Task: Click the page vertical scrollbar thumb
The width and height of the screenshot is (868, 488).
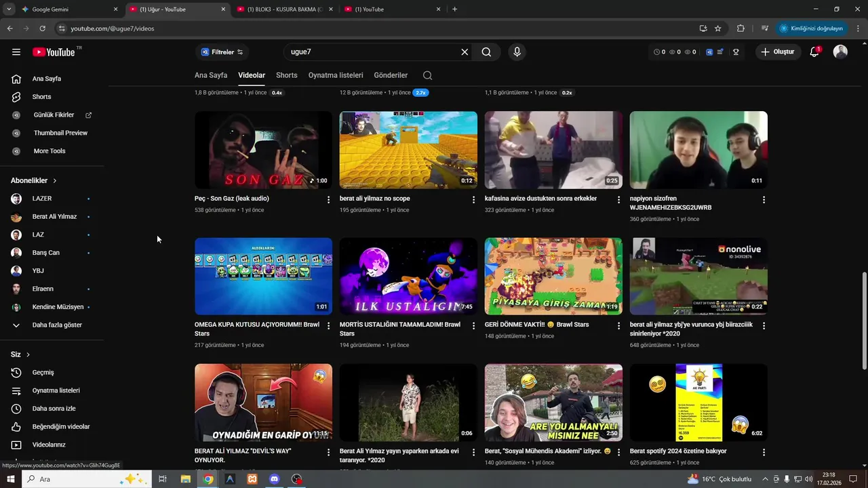Action: [x=864, y=321]
